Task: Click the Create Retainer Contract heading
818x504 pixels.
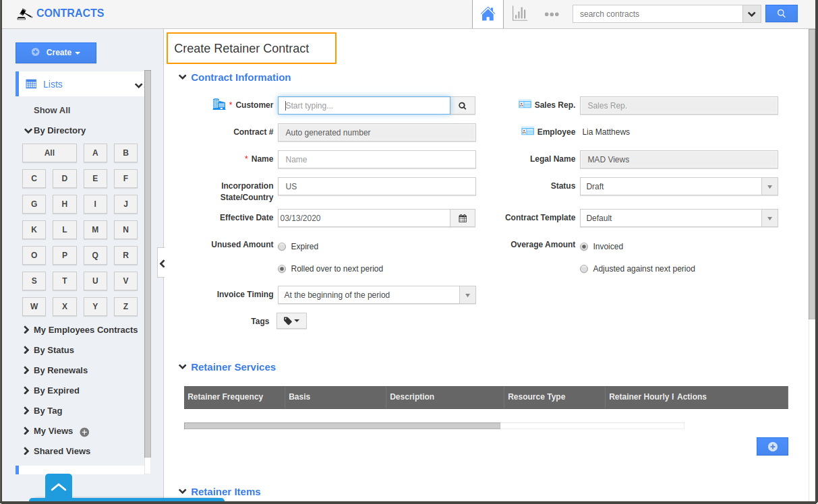Action: [241, 49]
